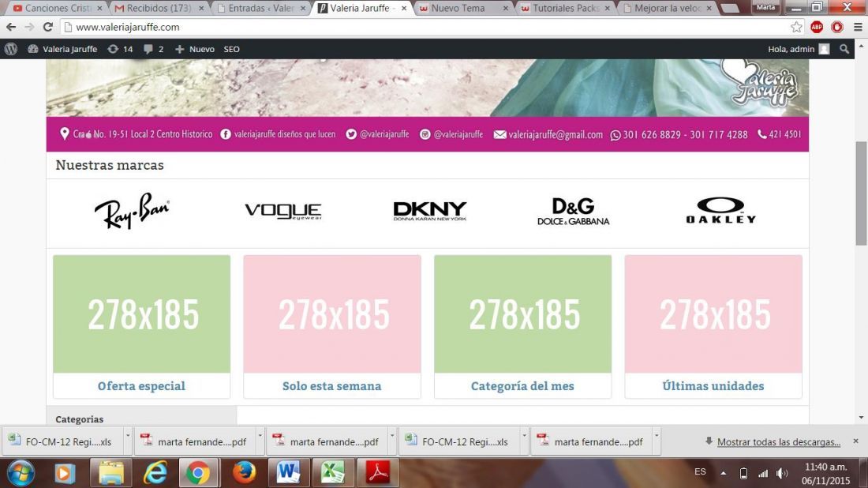Expand options arrow for last marta fernande pdf download

(657, 437)
